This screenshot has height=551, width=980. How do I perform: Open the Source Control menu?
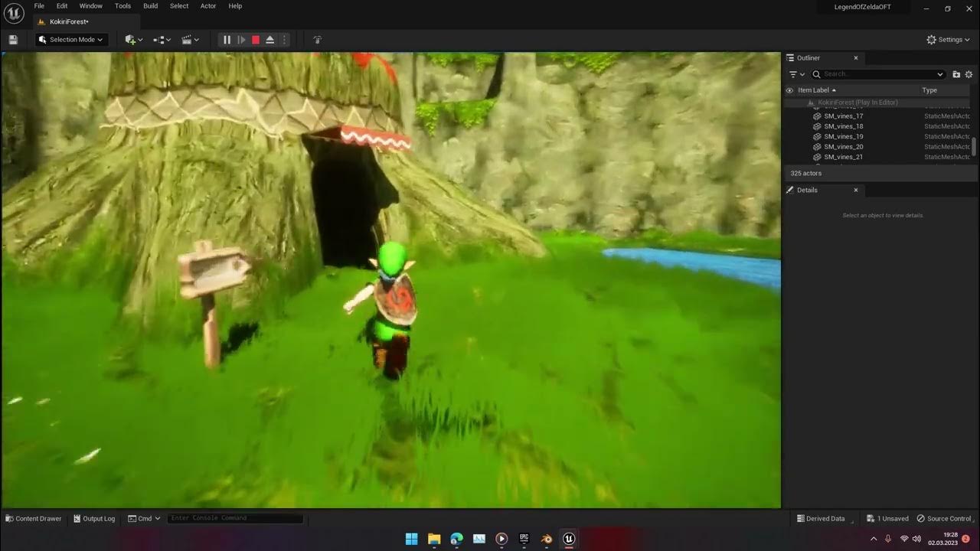[x=944, y=518]
